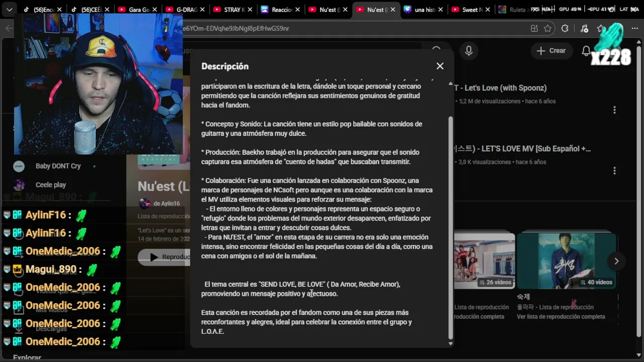644x362 pixels.
Task: Click the Descripción heading text
Action: click(225, 66)
